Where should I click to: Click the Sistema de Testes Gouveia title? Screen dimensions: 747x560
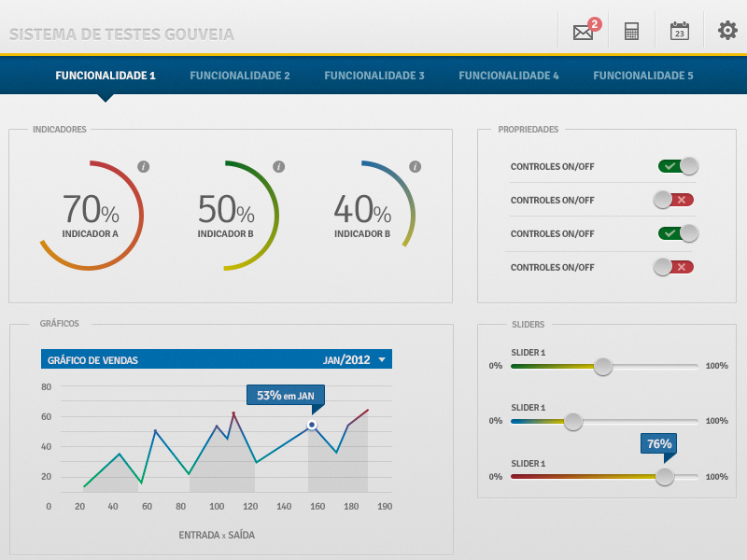click(x=120, y=34)
